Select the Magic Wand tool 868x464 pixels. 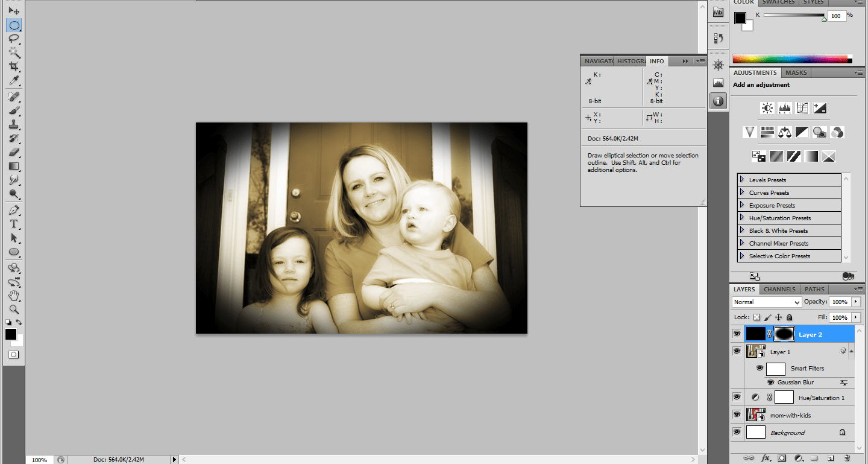click(14, 52)
